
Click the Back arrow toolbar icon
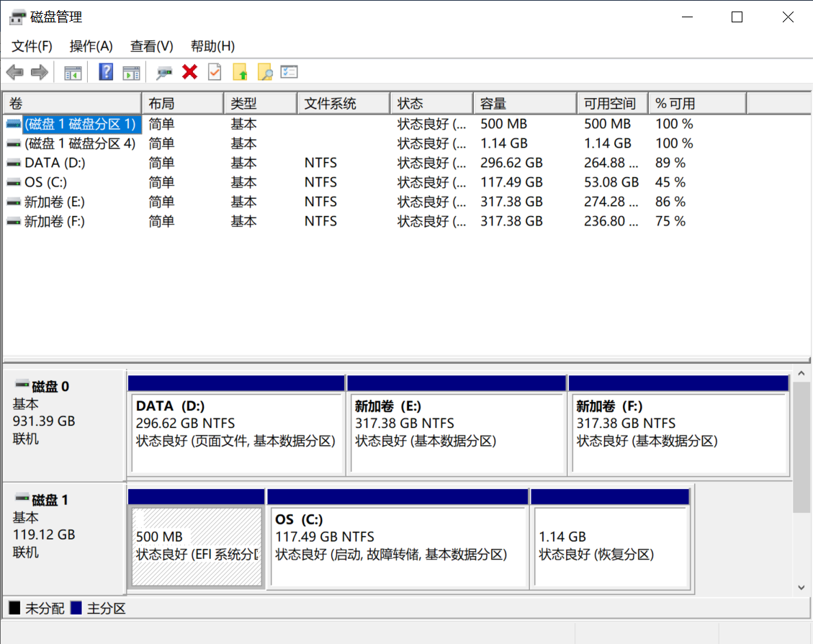point(15,72)
